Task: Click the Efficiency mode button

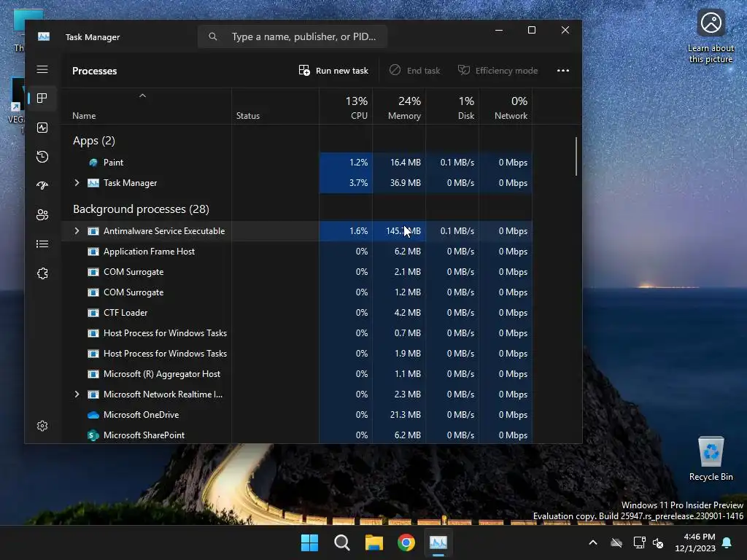Action: pyautogui.click(x=498, y=71)
